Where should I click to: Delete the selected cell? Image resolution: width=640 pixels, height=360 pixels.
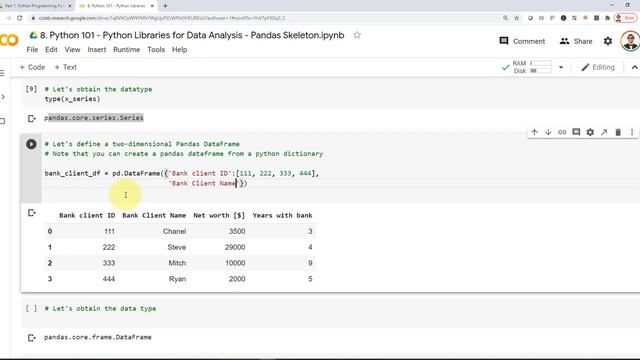(x=618, y=132)
